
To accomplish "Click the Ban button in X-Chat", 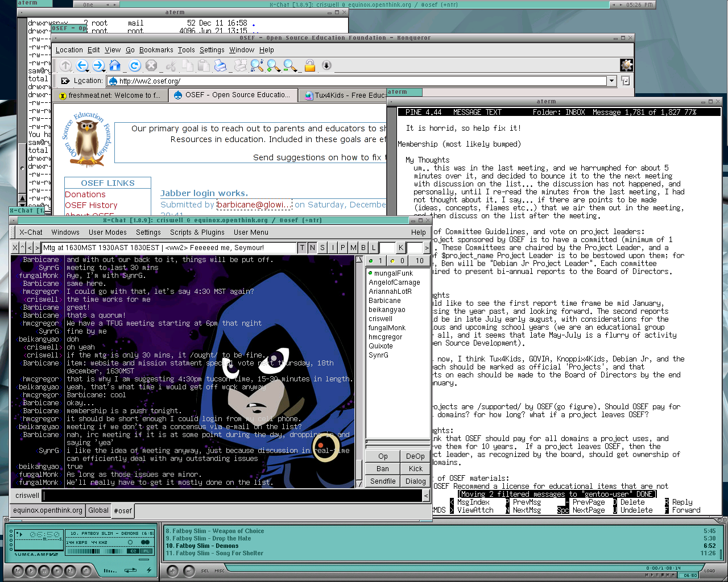I will click(x=383, y=469).
